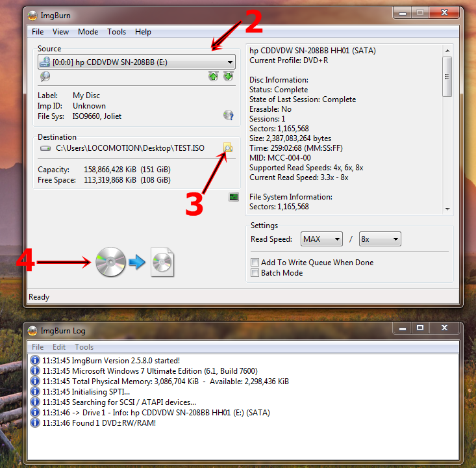This screenshot has height=468, width=476.
Task: Click log row 'Microsoft Windows 7 Ultimate Edition'
Action: (x=149, y=370)
